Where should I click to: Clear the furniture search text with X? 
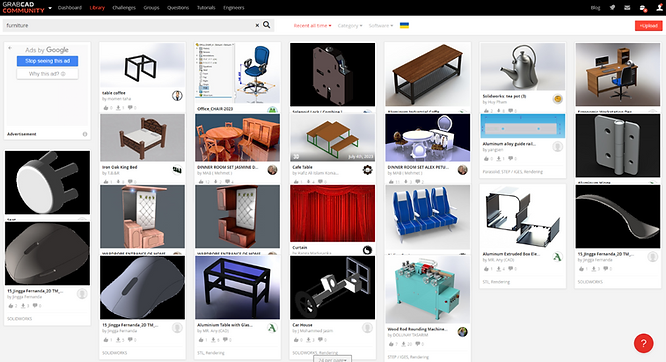click(x=257, y=25)
